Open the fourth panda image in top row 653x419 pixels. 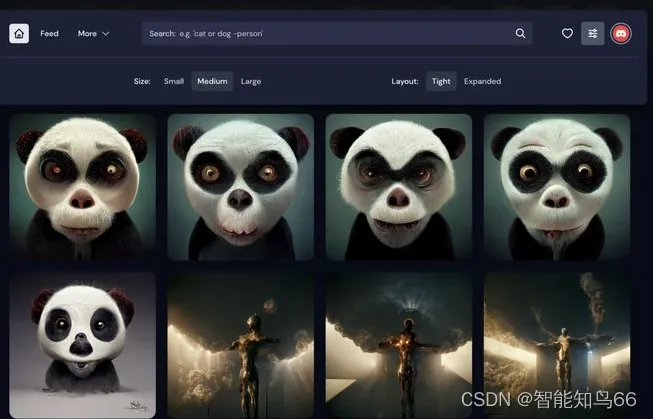[x=557, y=186]
